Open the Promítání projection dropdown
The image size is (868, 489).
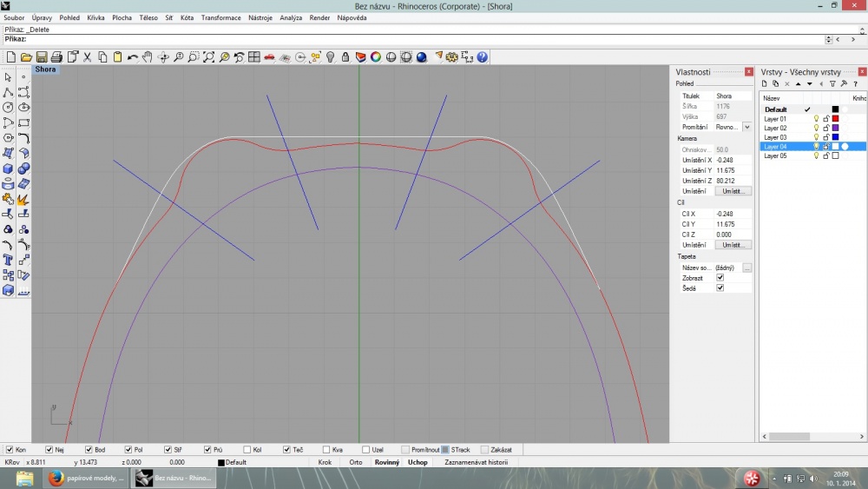click(x=746, y=127)
